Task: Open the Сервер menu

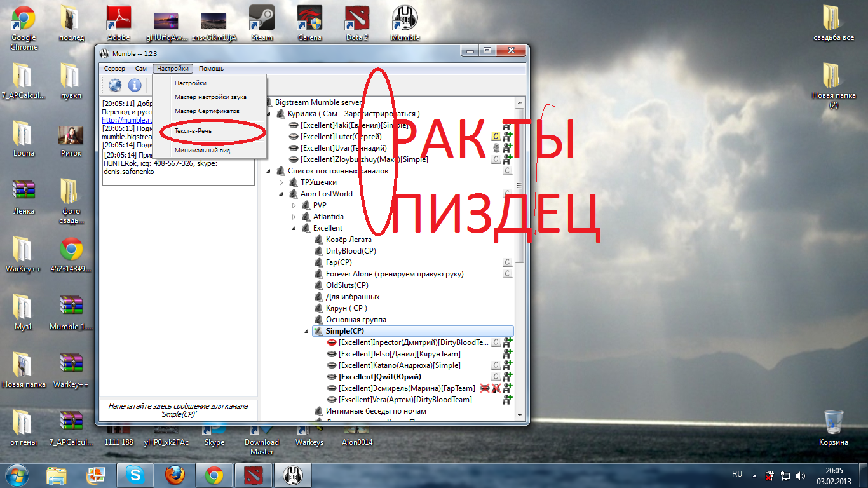Action: 115,69
